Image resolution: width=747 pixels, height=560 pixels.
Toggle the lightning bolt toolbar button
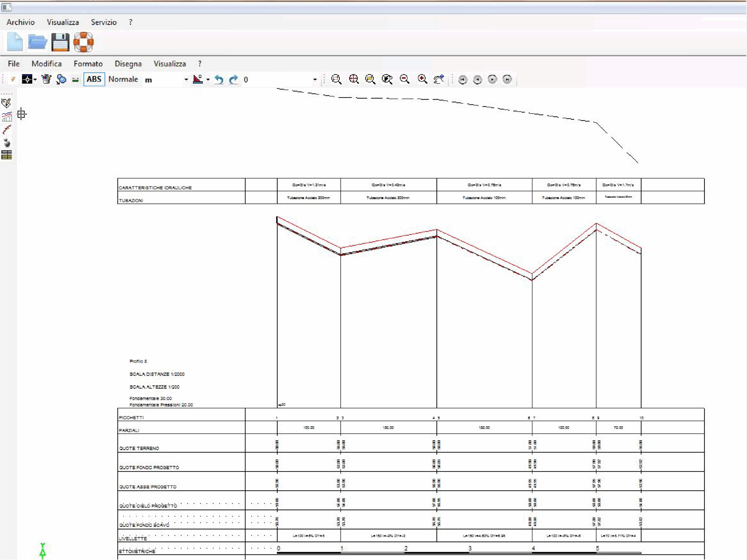(x=13, y=79)
